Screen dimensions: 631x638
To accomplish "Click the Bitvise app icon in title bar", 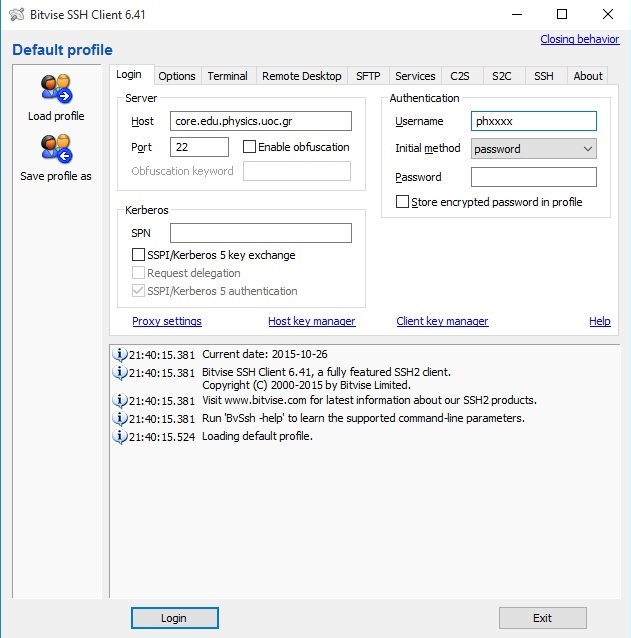I will pyautogui.click(x=17, y=15).
